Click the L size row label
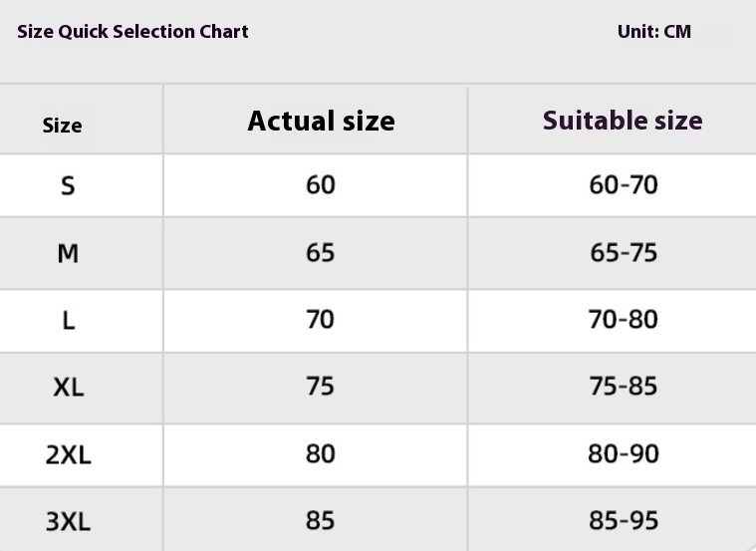Viewport: 756px width, 551px height. click(68, 321)
